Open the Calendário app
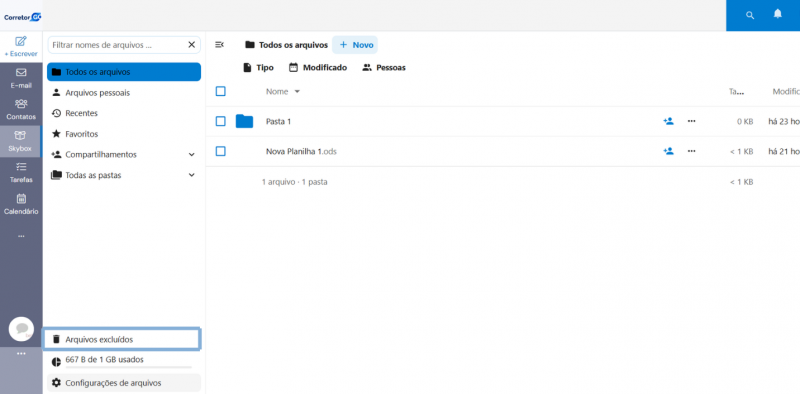The height and width of the screenshot is (394, 800). 21,204
